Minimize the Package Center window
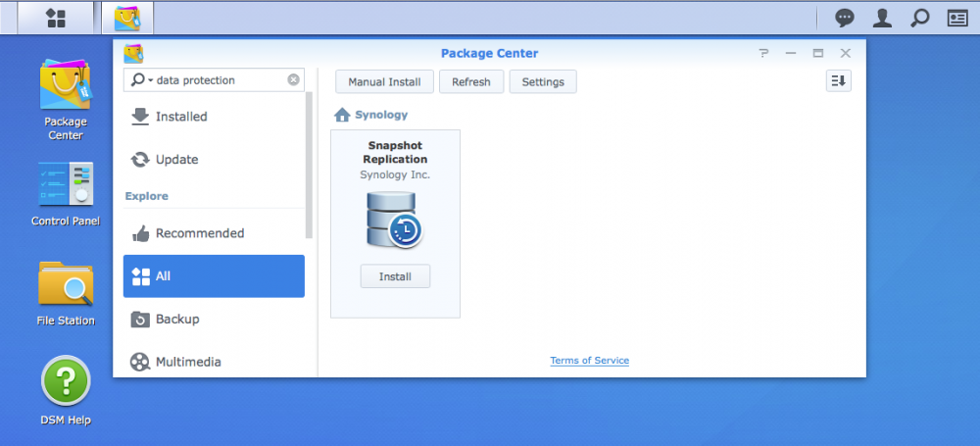The image size is (980, 446). 791,54
